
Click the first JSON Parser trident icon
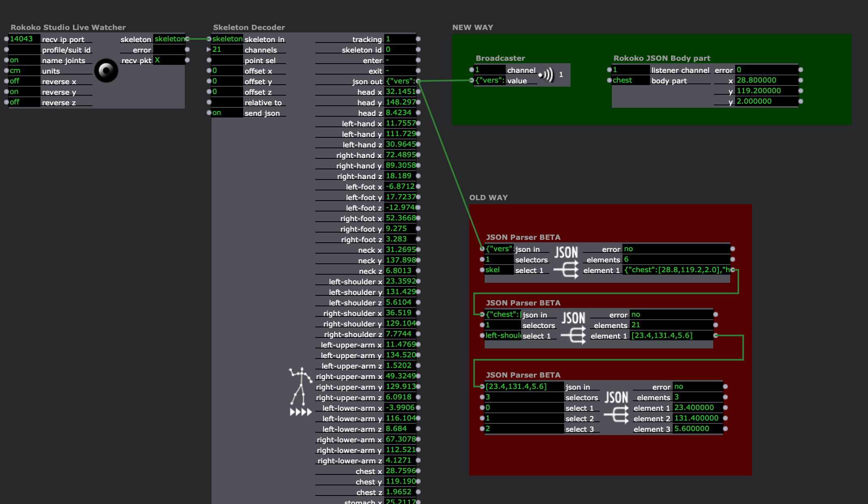coord(567,269)
